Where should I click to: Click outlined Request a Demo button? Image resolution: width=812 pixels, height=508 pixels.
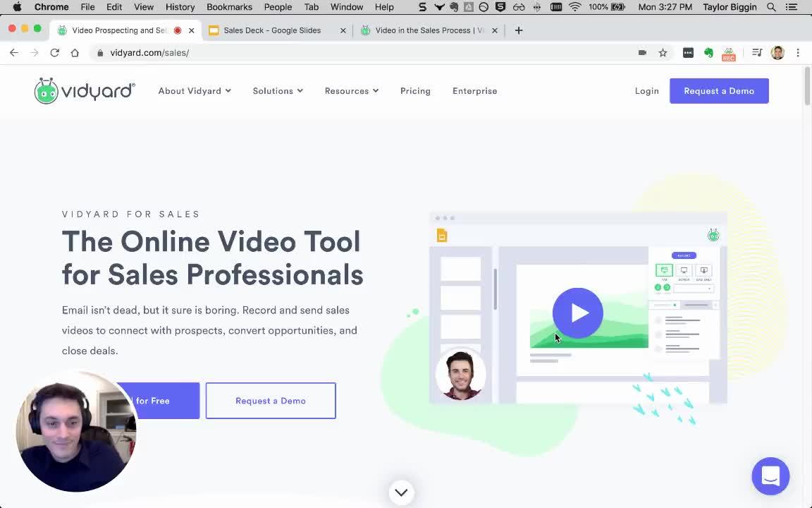pyautogui.click(x=271, y=401)
